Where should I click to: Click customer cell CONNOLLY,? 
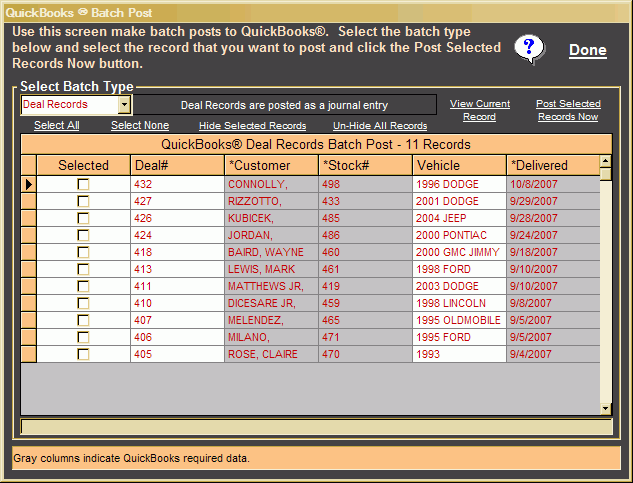click(x=271, y=185)
